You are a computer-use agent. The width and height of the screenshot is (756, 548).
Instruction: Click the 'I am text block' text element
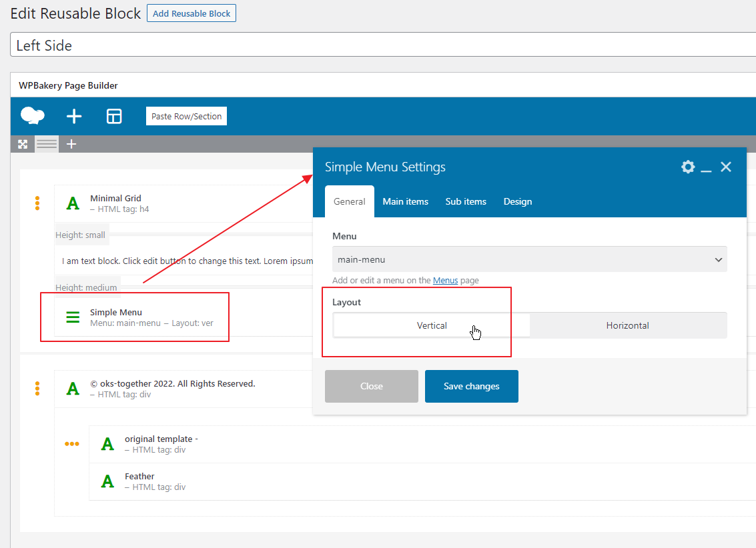point(187,261)
